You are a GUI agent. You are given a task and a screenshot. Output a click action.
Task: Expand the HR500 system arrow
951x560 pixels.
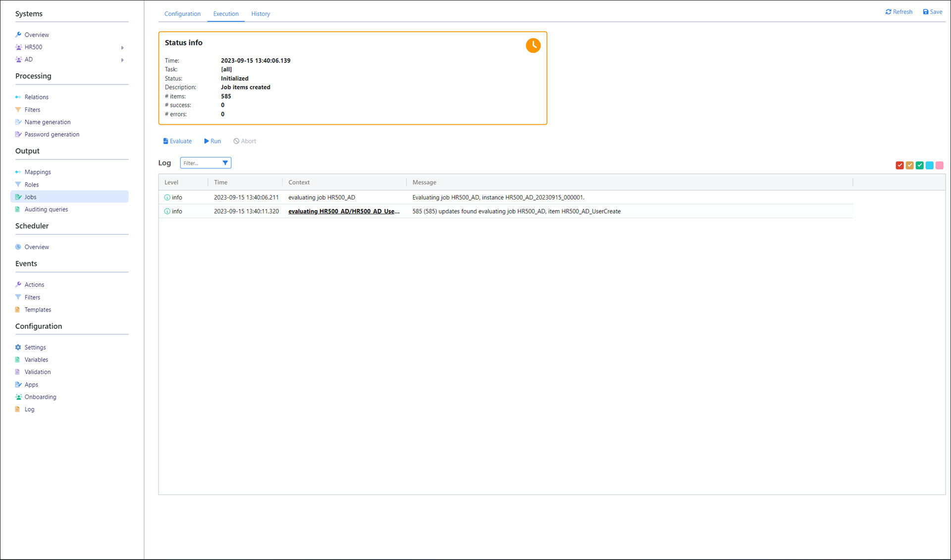coord(122,48)
